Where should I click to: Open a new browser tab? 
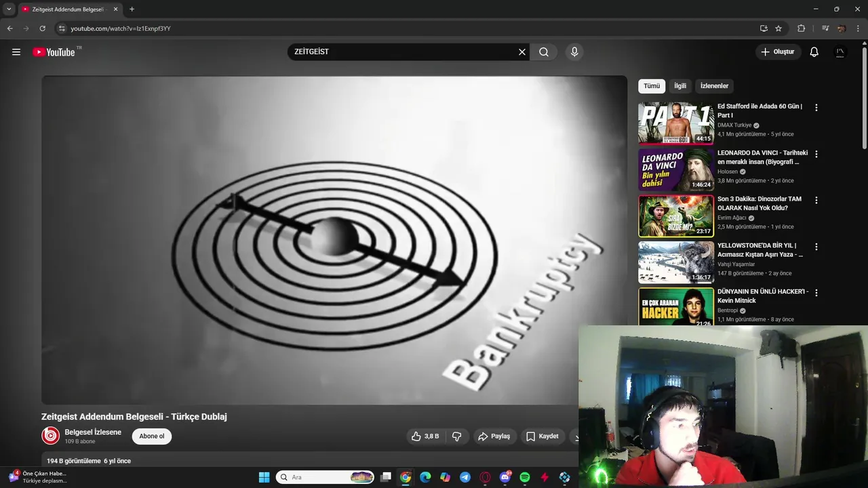pyautogui.click(x=132, y=9)
